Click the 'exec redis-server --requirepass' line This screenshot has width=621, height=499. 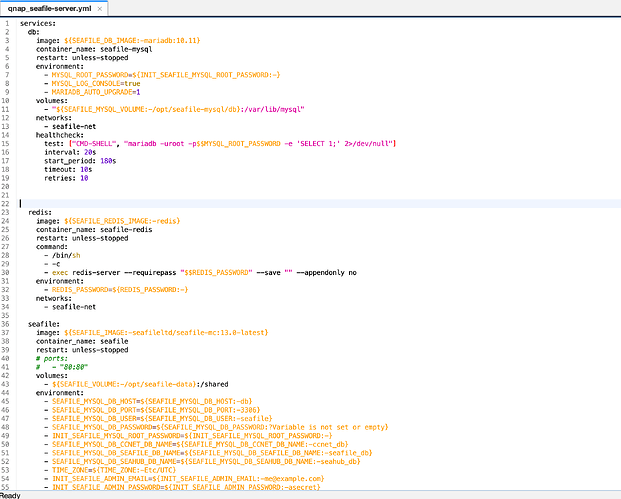204,272
